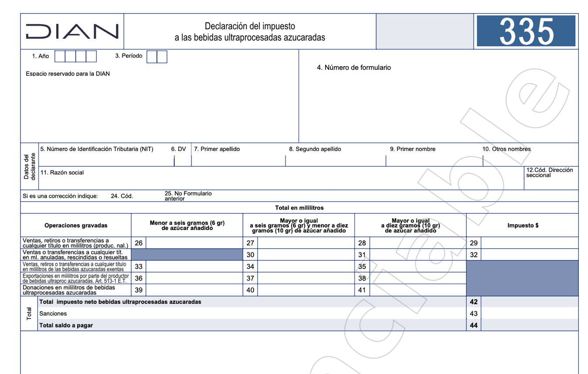Click row label 'Exportaciones en mililitros'
This screenshot has height=374, width=588.
(x=76, y=279)
